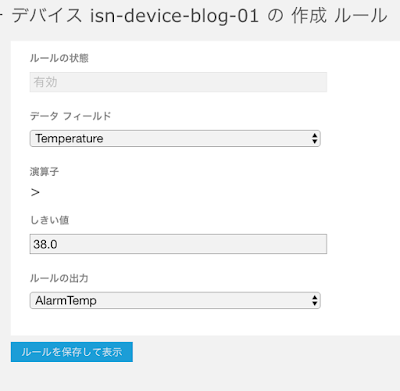Click the しきい値 label
Viewport: 400px width, 391px height.
coord(49,220)
